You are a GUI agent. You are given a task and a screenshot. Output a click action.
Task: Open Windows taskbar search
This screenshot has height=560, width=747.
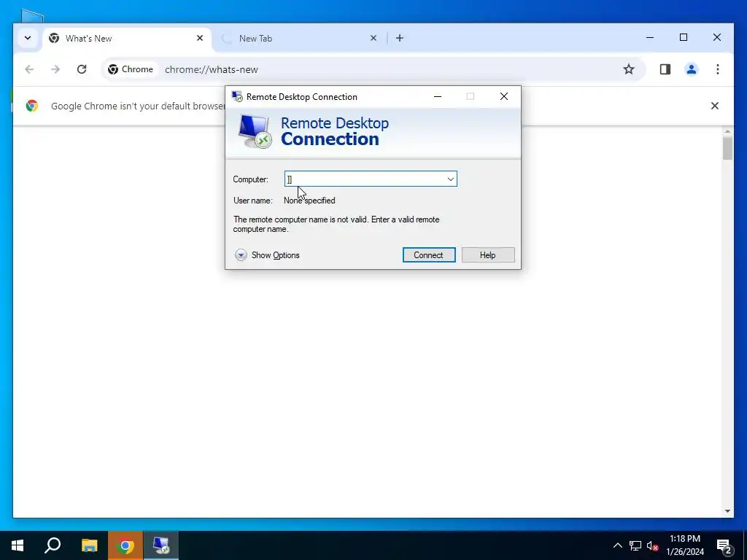point(53,545)
